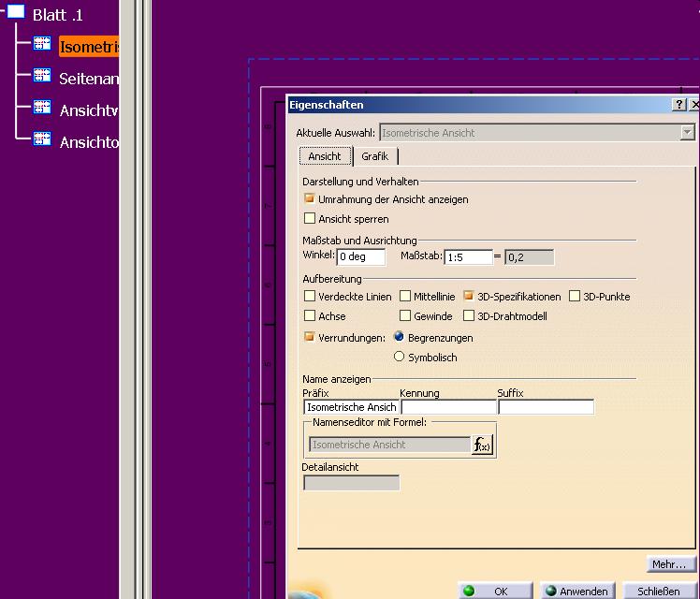The height and width of the screenshot is (599, 700).
Task: Click the Namenseditor mit Formel text field
Action: coord(389,445)
